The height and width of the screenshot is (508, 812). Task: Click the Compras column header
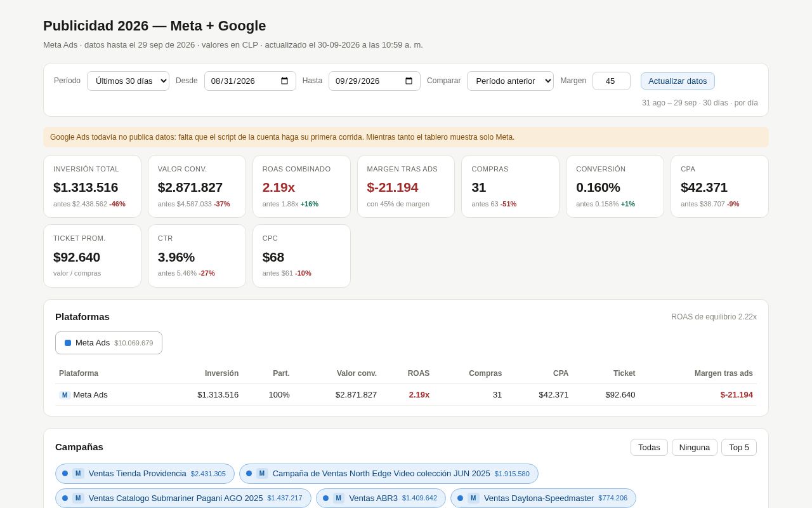[x=485, y=373]
